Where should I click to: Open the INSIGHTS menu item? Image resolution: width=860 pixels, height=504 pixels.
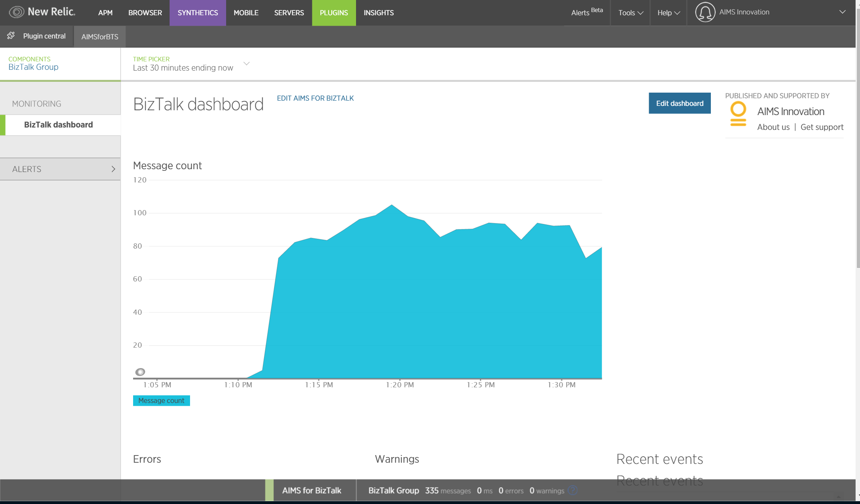(378, 13)
